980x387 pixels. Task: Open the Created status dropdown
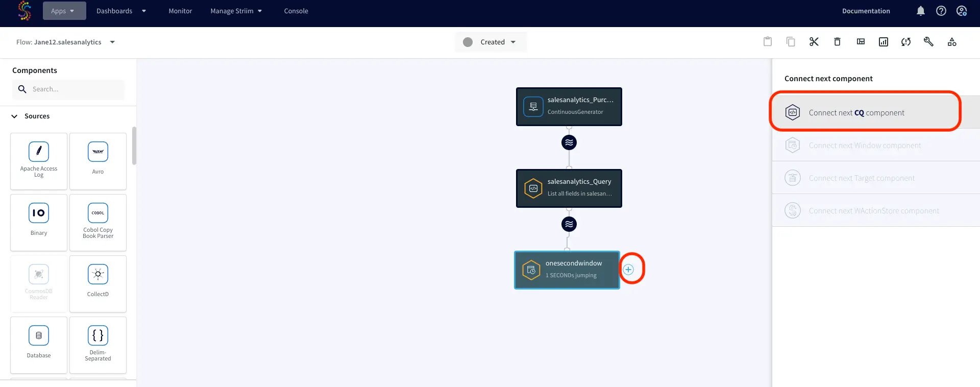tap(491, 42)
